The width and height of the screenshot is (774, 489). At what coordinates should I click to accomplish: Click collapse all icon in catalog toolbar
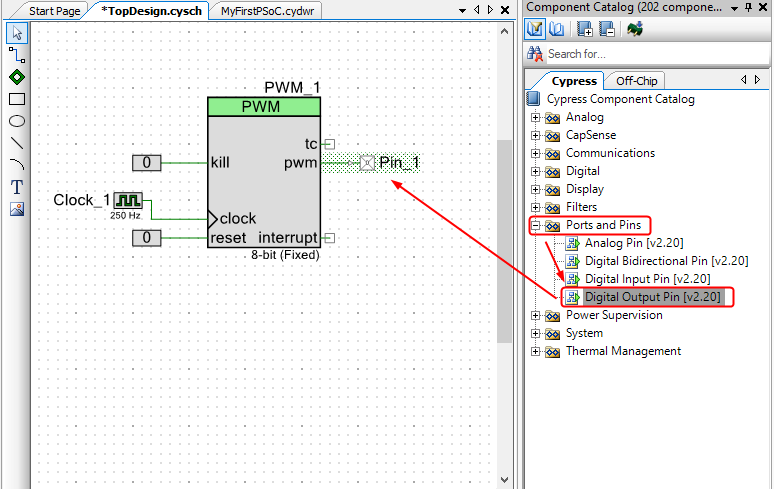coord(606,28)
